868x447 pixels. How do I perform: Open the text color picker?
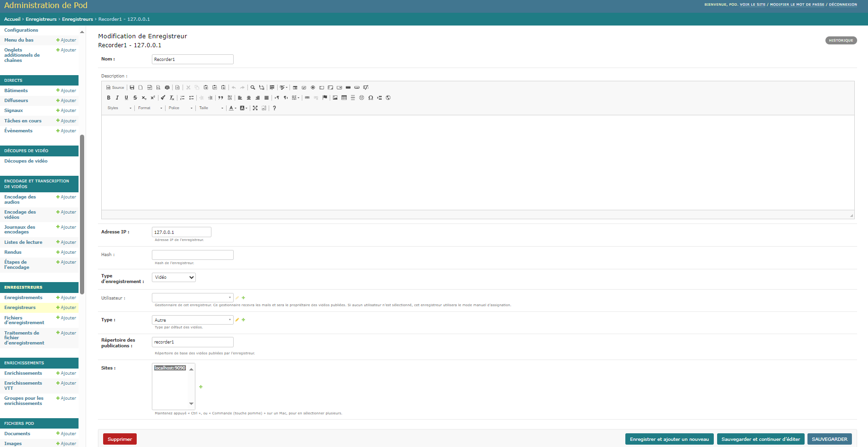[232, 108]
